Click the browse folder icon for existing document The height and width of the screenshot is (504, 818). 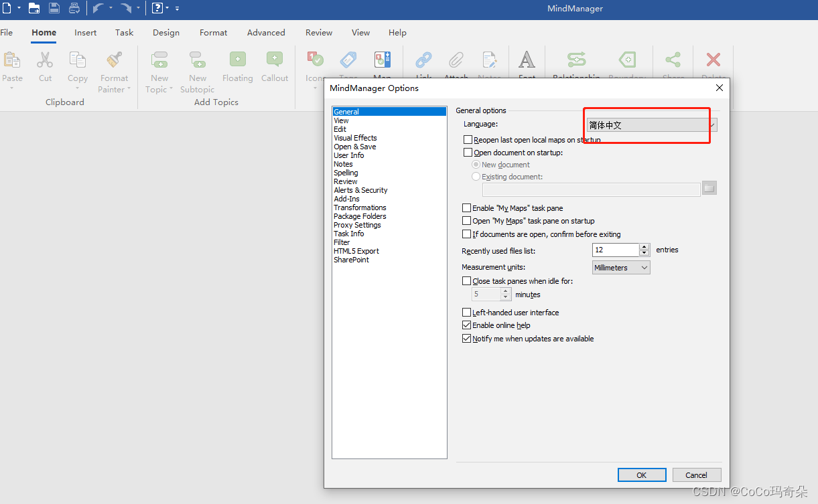tap(709, 188)
